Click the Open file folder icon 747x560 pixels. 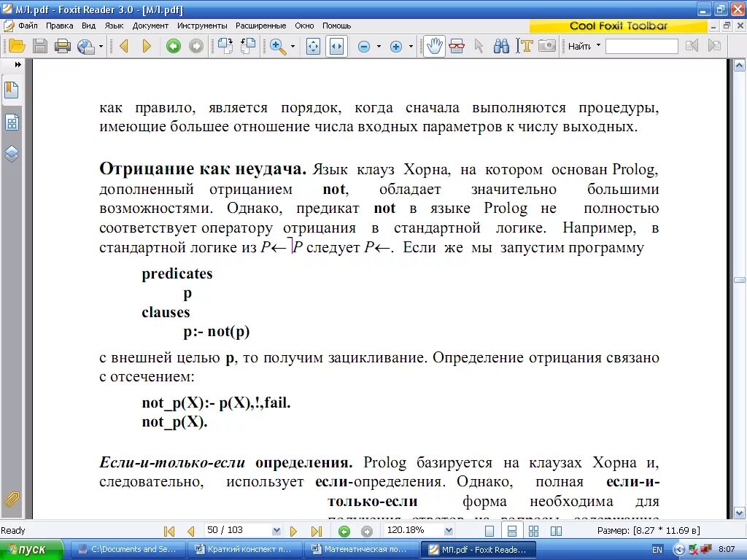[17, 46]
